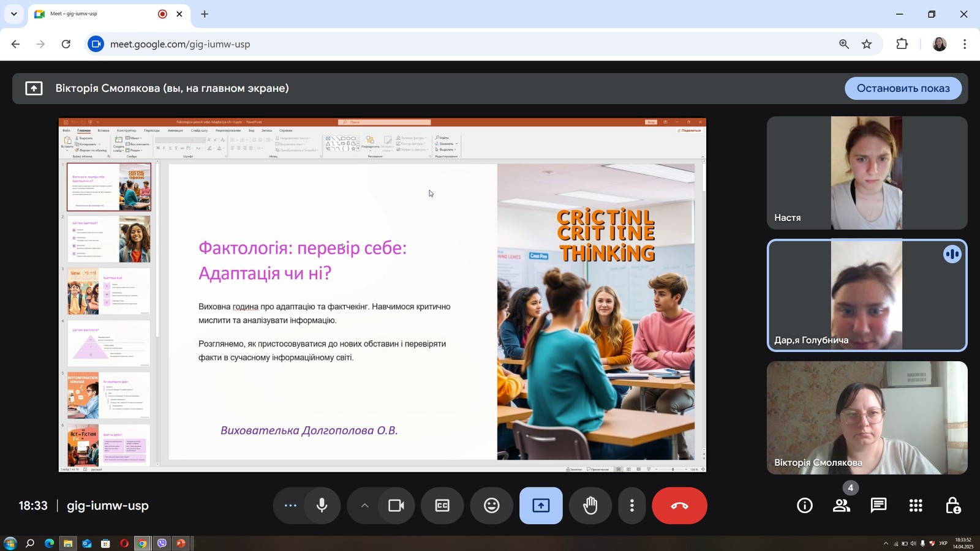Select slide 2 thumbnail with girl portrait
The width and height of the screenshot is (980, 551).
point(109,239)
